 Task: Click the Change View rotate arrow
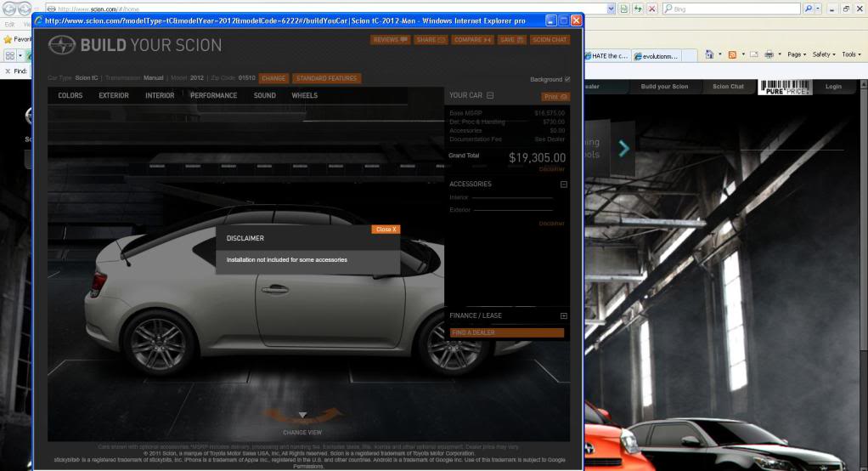(302, 415)
